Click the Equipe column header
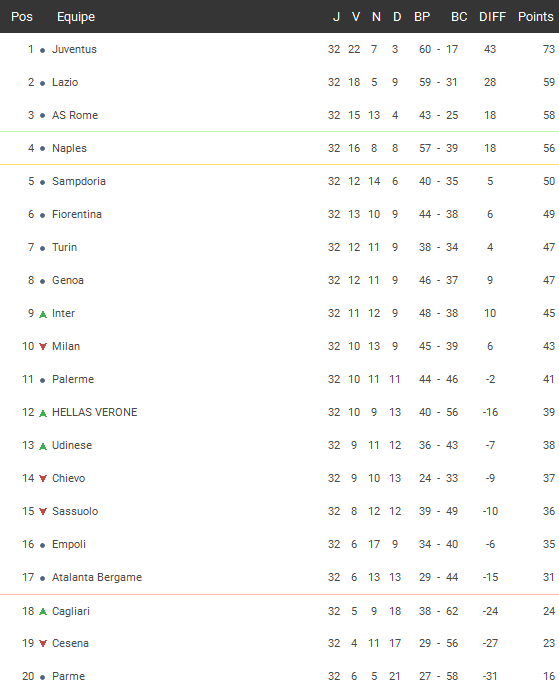 tap(76, 17)
